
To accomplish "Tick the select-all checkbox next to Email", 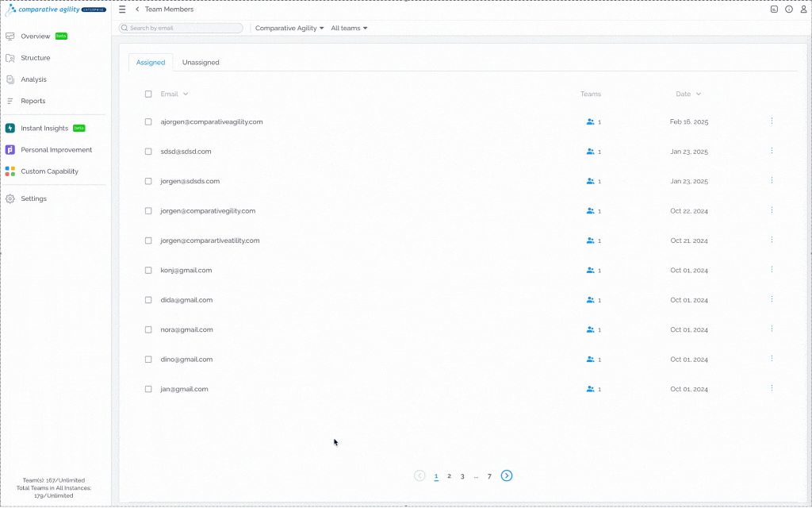I will [x=148, y=94].
